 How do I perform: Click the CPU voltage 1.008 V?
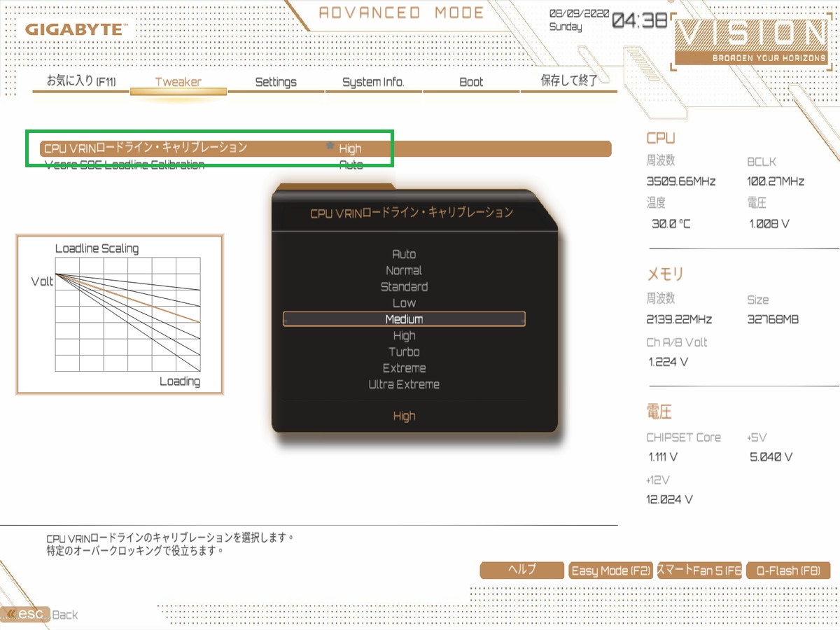pos(769,224)
